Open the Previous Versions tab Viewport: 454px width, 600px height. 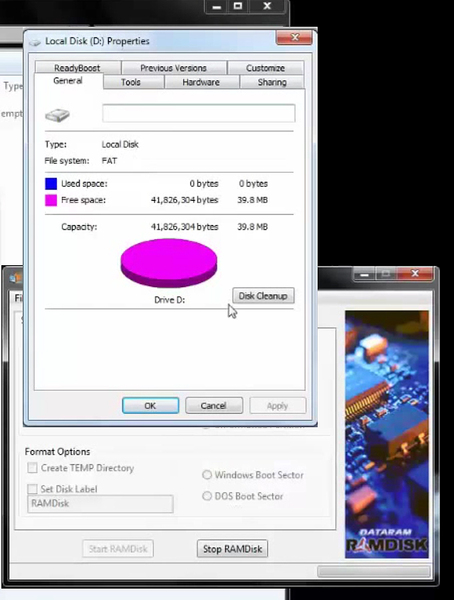[x=173, y=68]
